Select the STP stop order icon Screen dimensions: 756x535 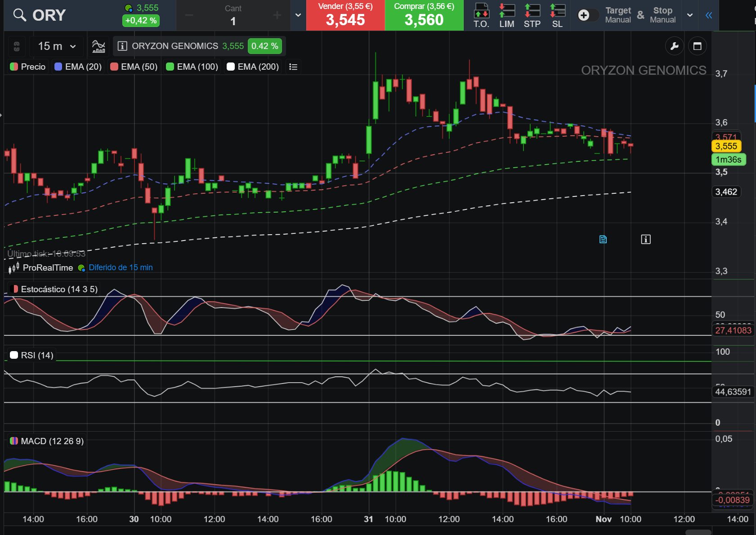click(532, 15)
